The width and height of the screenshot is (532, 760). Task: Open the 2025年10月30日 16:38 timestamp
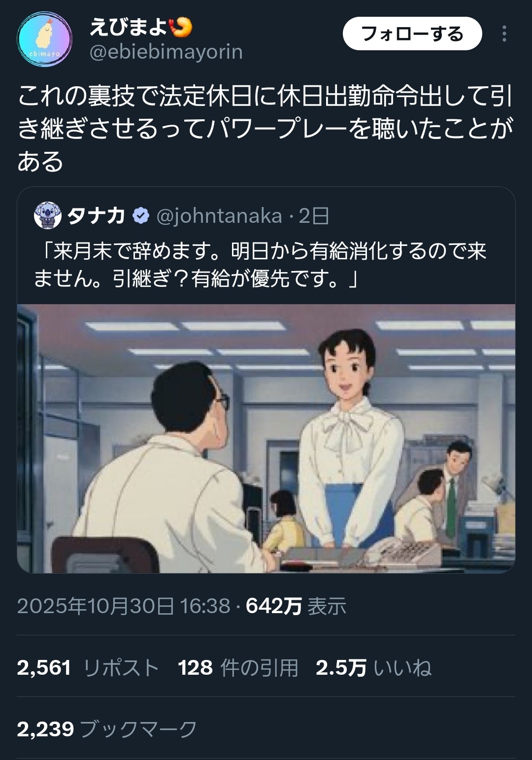124,606
